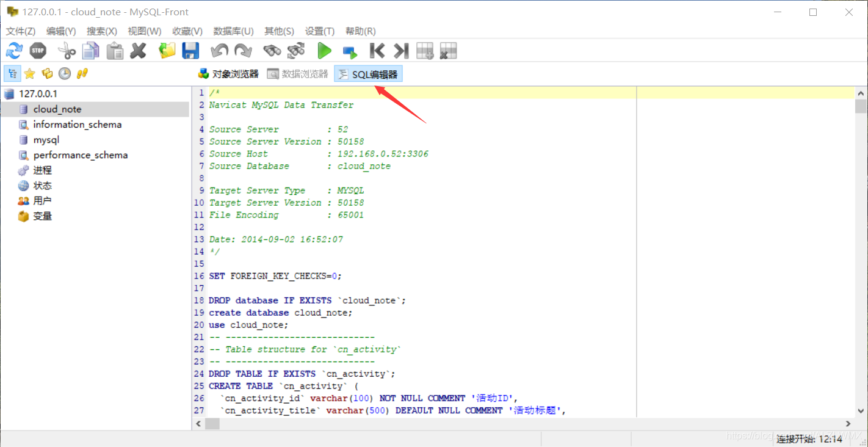Switch to 对象浏览器 tab
Viewport: 868px width, 447px height.
(x=228, y=74)
